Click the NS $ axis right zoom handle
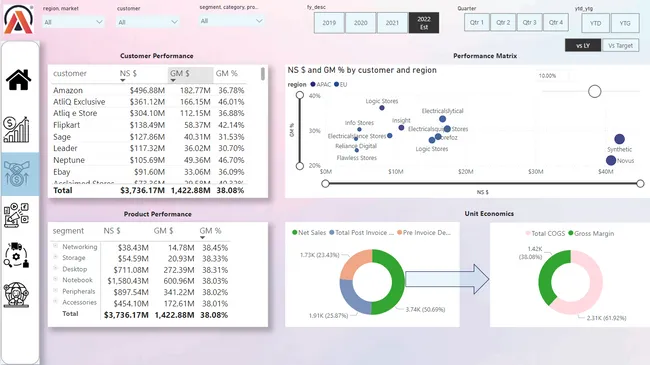This screenshot has width=650, height=365. coord(640,183)
